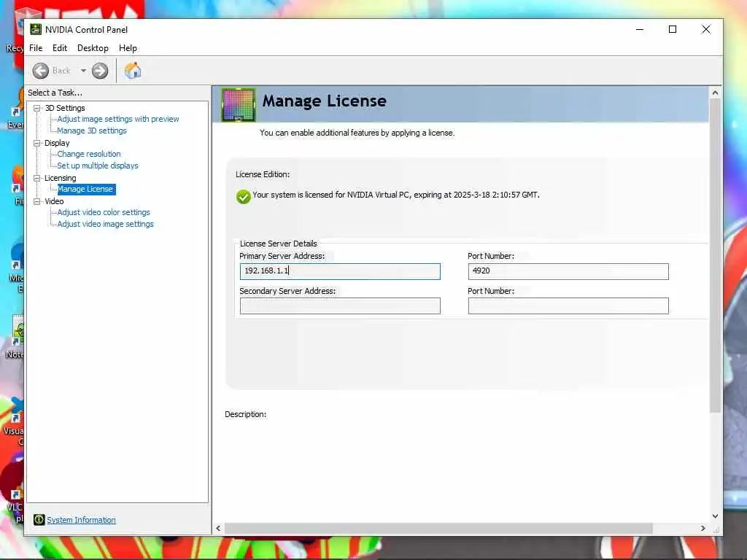The height and width of the screenshot is (560, 747).
Task: Click the Description label
Action: click(x=245, y=414)
